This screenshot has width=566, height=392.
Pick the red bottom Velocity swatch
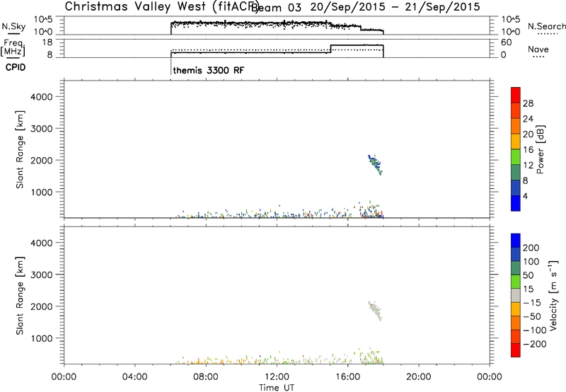516,350
